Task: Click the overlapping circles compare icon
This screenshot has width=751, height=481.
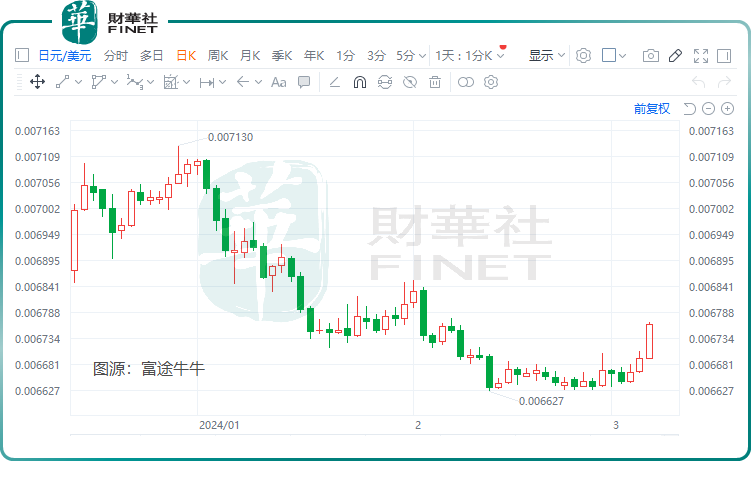Action: tap(466, 82)
